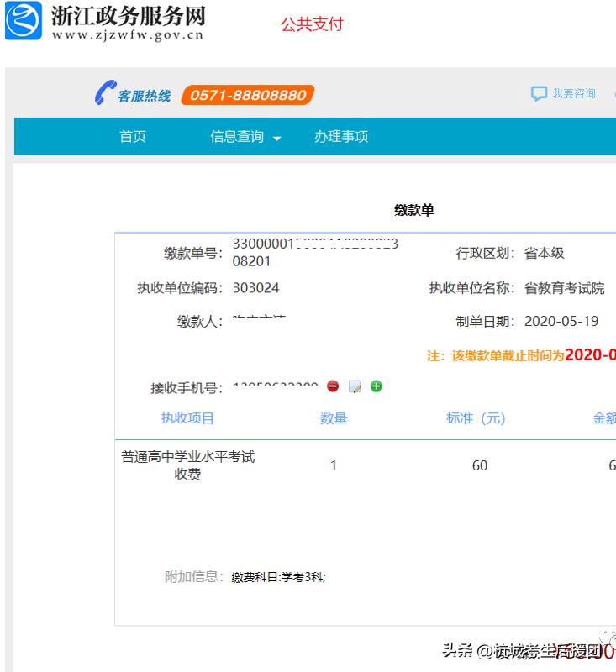Click the 执收项目 column header

click(187, 417)
